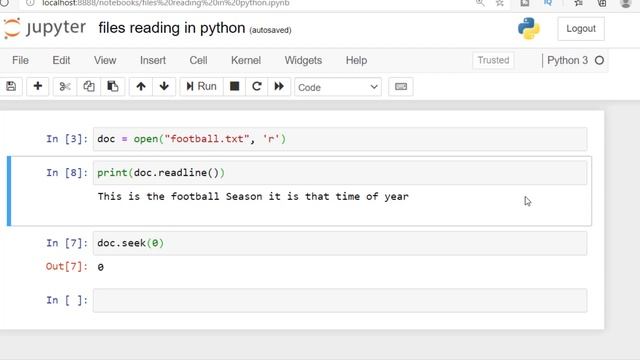Click the open football.txt code cell
This screenshot has width=640, height=360.
340,139
